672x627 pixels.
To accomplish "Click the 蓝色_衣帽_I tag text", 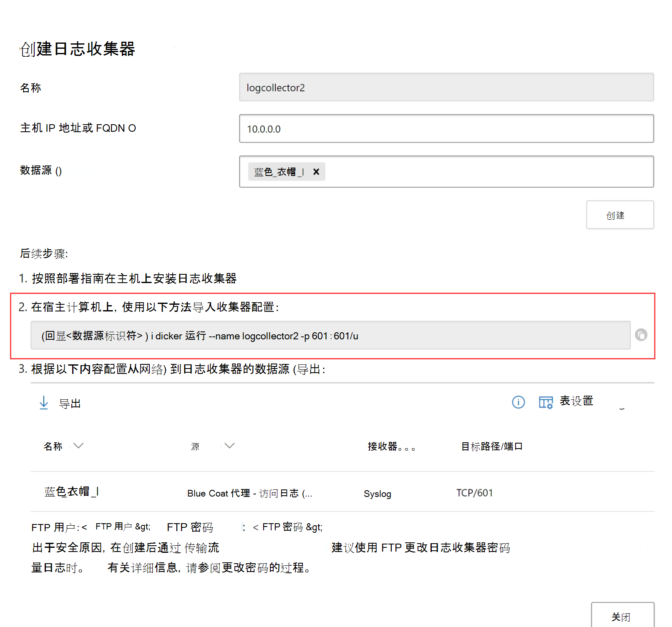I will 279,172.
